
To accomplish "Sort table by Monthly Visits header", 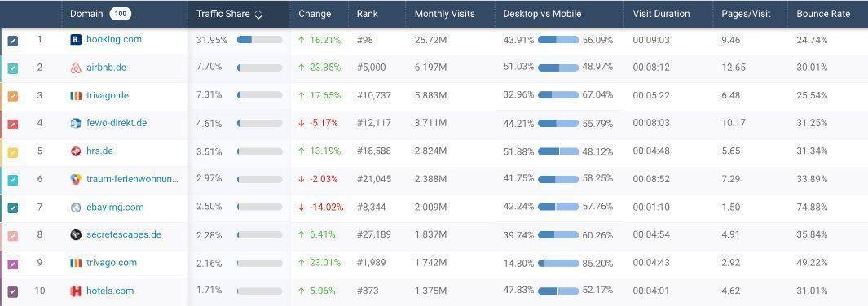I will pos(444,14).
